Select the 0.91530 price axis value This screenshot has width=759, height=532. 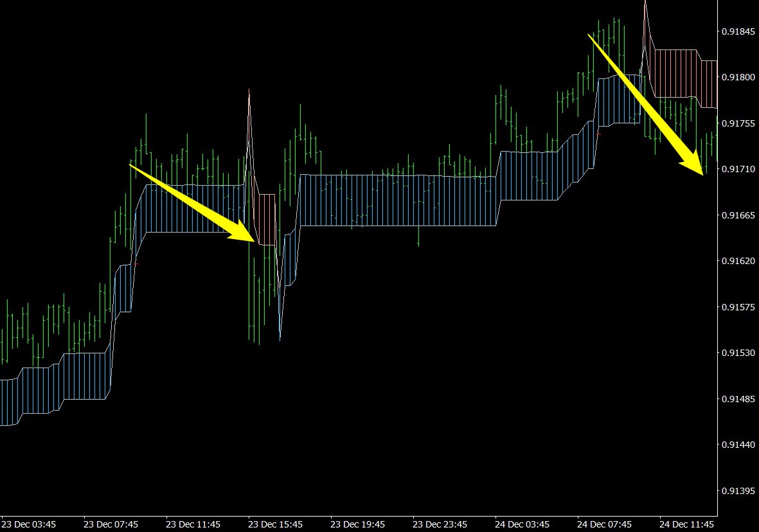point(738,353)
